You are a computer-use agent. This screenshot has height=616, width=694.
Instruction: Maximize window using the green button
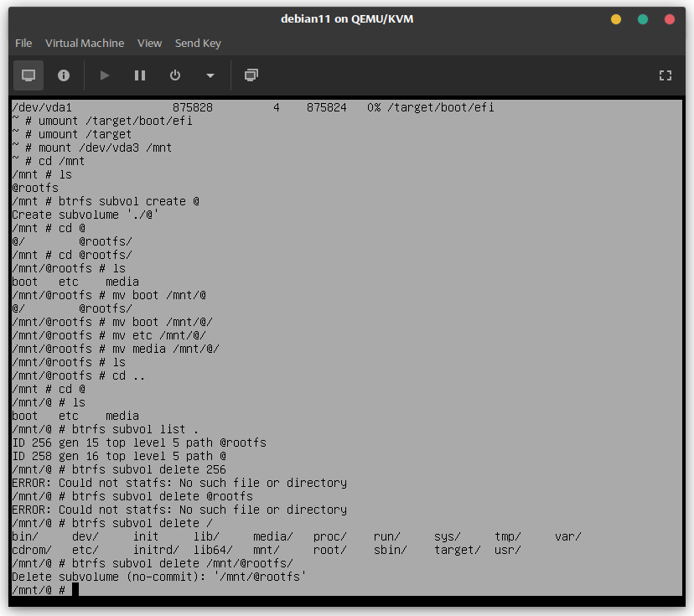coord(643,19)
